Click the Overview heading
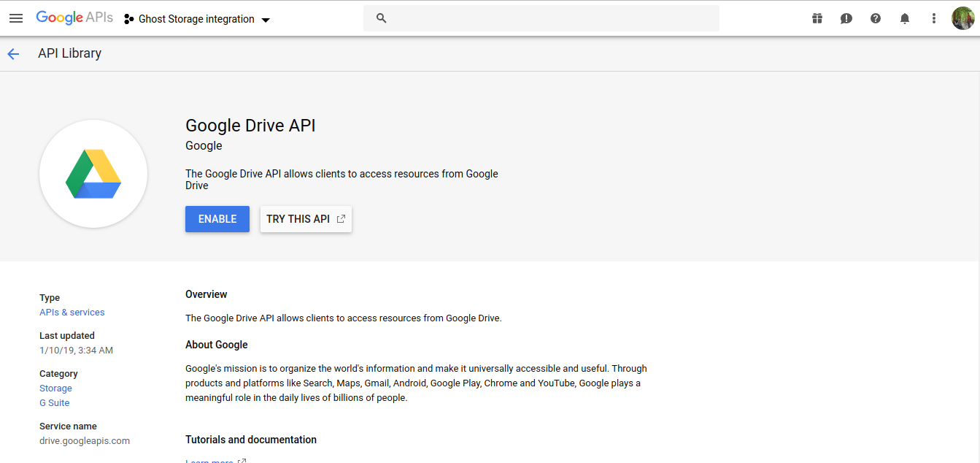 coord(207,294)
